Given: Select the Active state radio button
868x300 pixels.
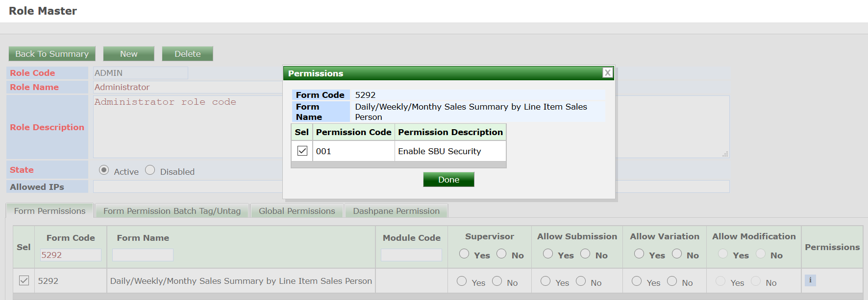Looking at the screenshot, I should [x=104, y=170].
